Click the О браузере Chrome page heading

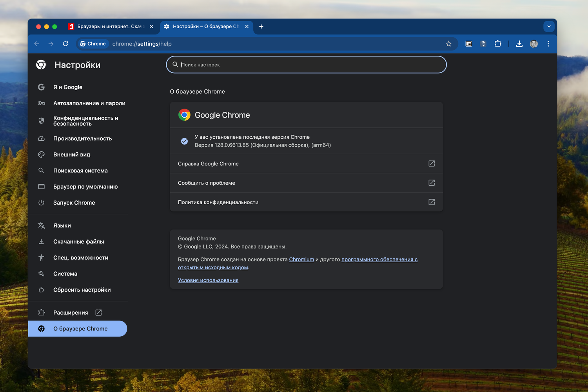(x=197, y=91)
